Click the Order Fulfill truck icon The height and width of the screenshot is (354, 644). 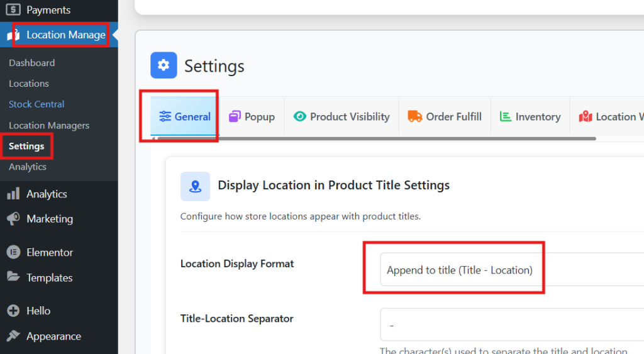(x=414, y=116)
